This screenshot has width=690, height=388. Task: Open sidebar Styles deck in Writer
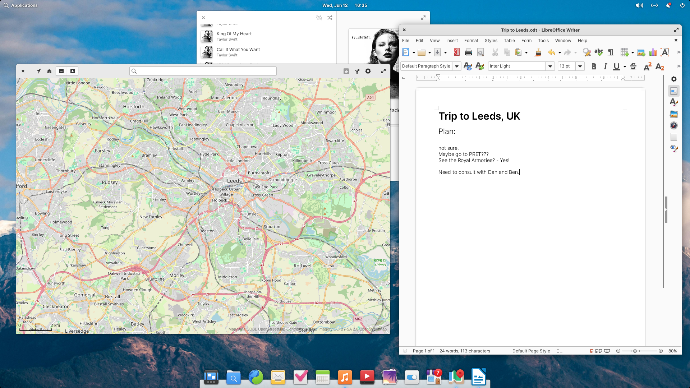[x=674, y=102]
